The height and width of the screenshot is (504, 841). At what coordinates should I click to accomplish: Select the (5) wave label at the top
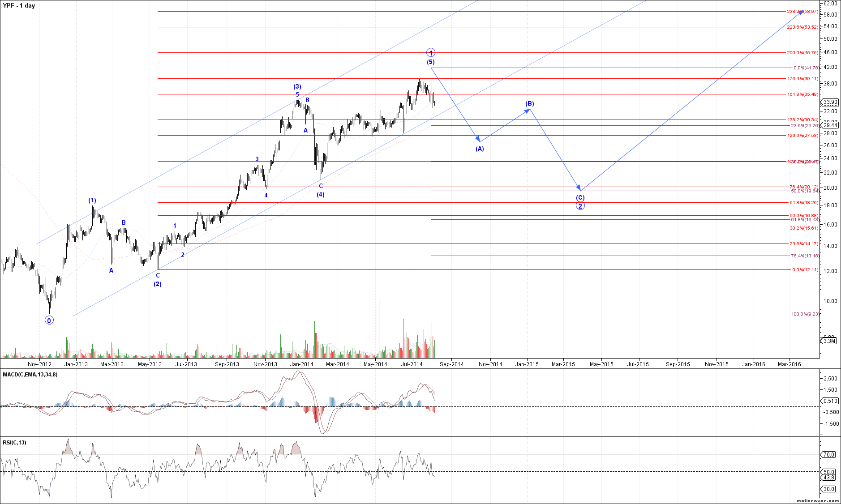(430, 62)
